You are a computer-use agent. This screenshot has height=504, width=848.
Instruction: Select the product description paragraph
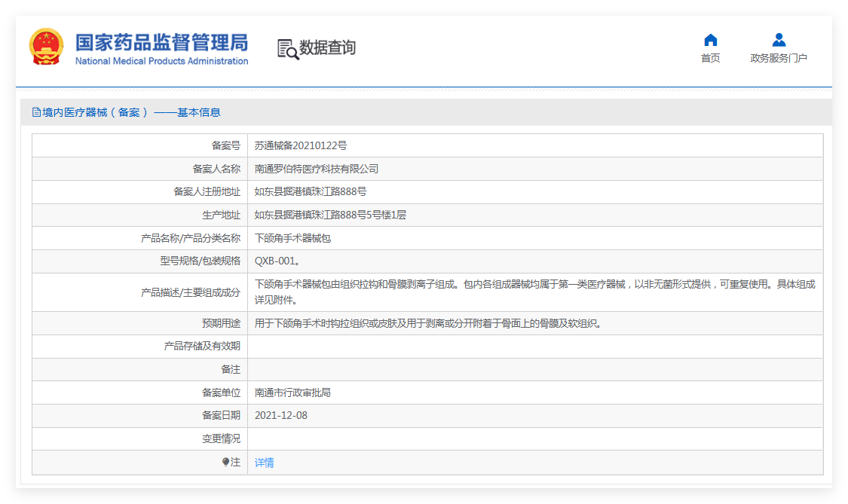coord(535,292)
